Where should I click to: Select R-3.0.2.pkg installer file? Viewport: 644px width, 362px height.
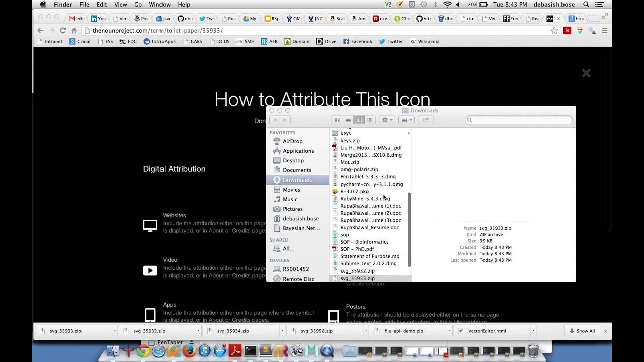click(x=354, y=191)
